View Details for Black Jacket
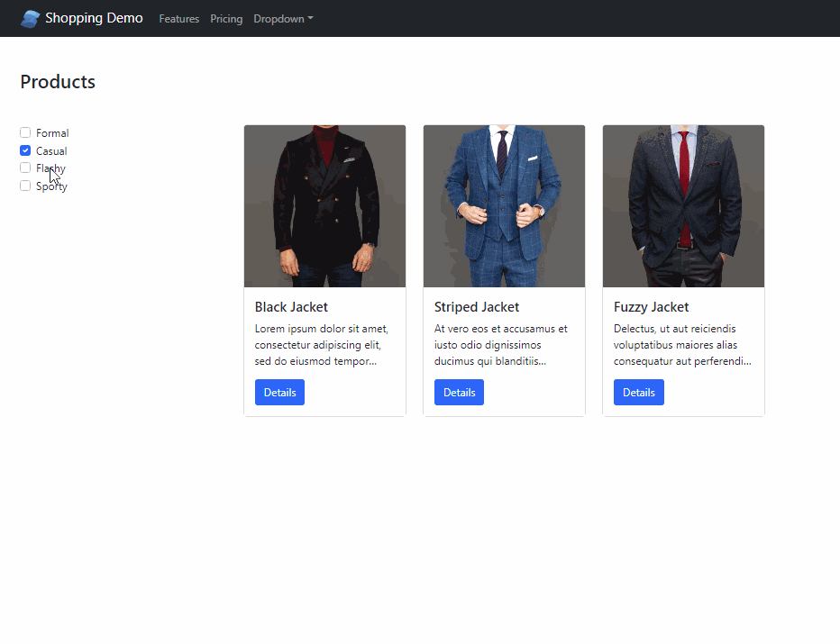The image size is (840, 644). tap(279, 393)
